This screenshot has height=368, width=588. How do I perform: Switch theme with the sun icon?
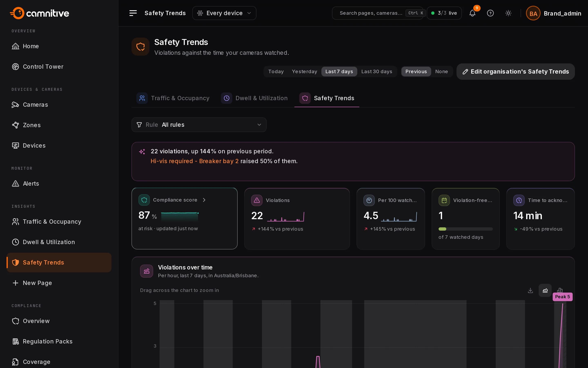(x=508, y=13)
